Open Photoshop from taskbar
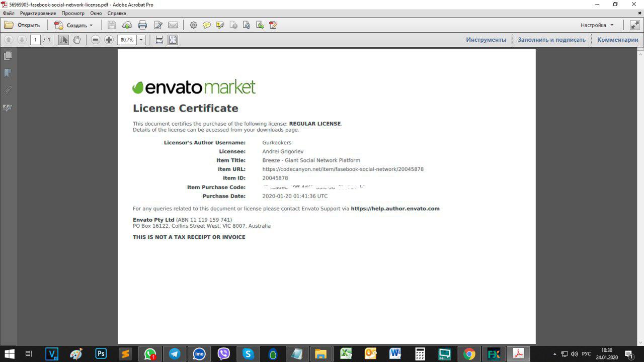The image size is (644, 362). 101,354
